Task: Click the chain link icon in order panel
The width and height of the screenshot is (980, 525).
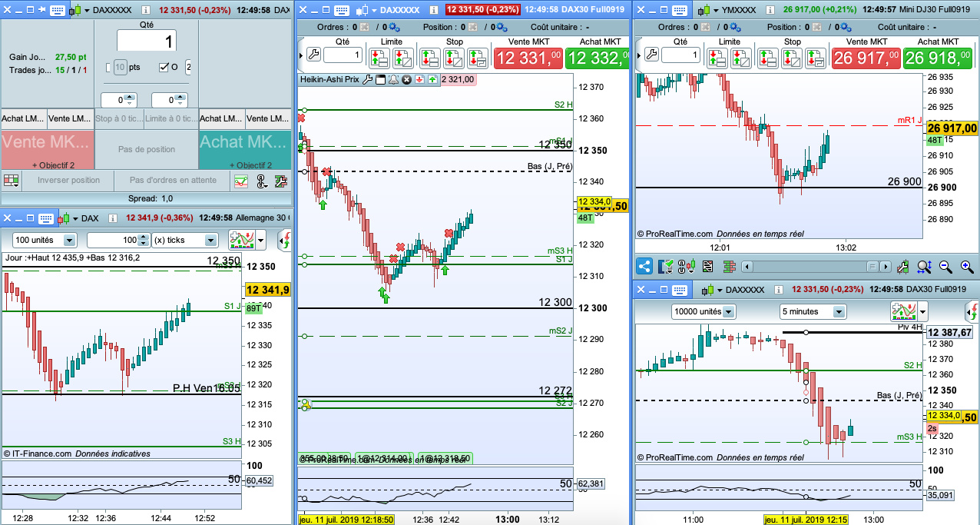Action: 261,181
